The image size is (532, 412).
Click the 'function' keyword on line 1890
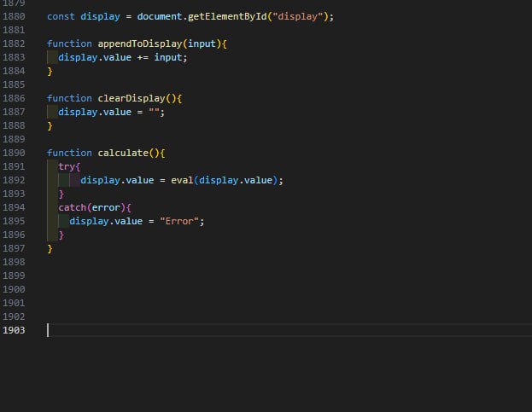(69, 153)
